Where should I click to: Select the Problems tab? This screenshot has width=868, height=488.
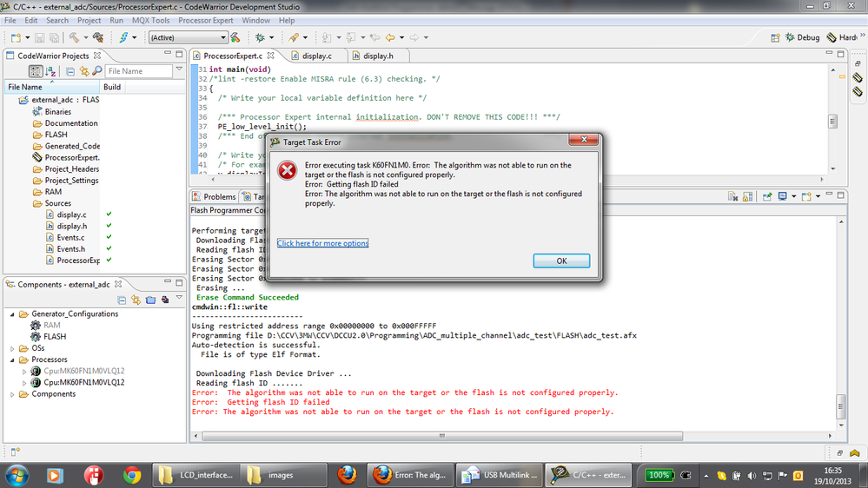pyautogui.click(x=214, y=197)
